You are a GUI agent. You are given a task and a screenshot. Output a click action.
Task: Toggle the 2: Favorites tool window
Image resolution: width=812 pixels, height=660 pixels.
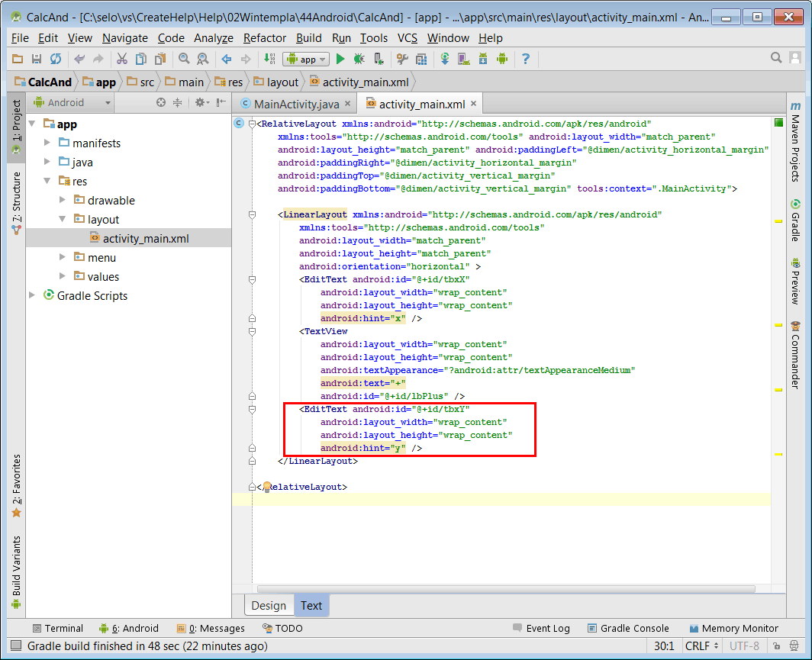click(17, 487)
